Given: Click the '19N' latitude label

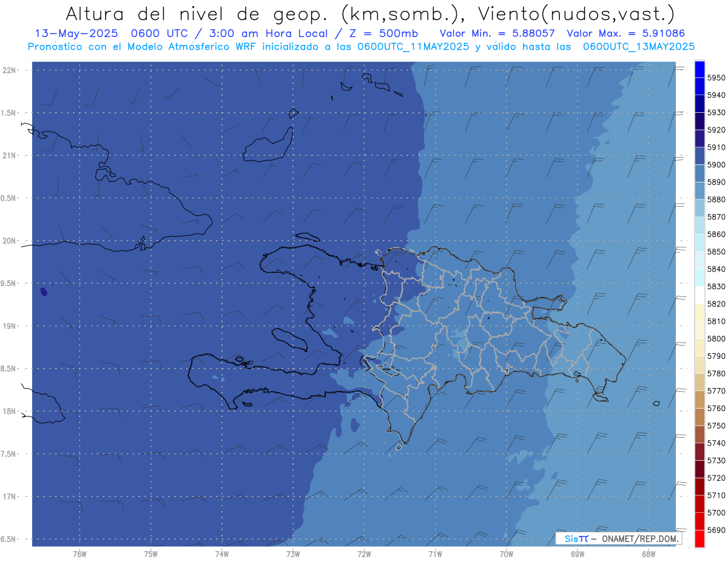Looking at the screenshot, I should [x=9, y=326].
